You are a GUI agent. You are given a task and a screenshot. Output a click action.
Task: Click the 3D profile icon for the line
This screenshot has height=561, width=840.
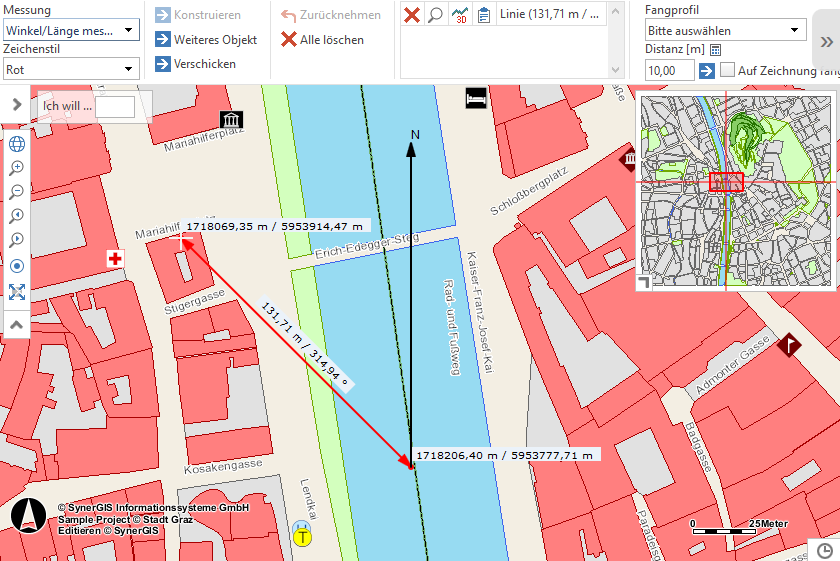(460, 15)
